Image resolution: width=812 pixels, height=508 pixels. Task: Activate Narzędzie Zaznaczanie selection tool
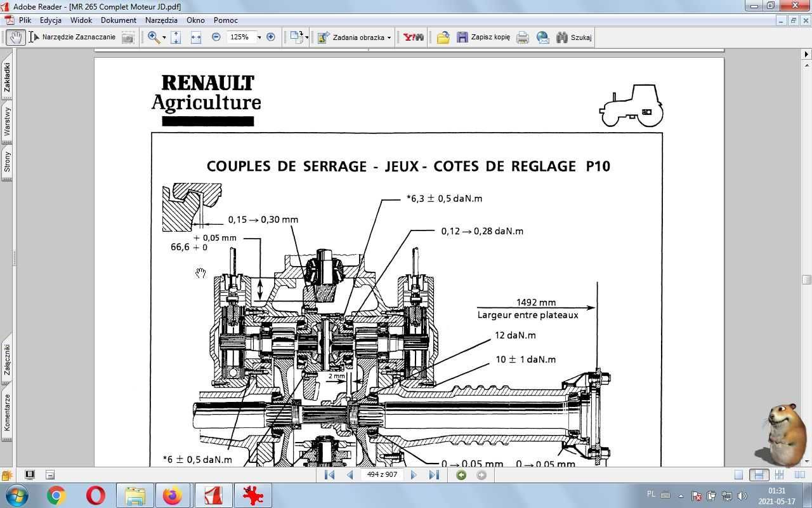tap(72, 37)
